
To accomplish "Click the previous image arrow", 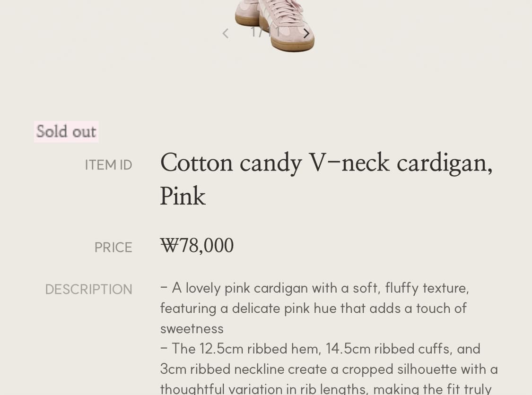I will (x=226, y=34).
